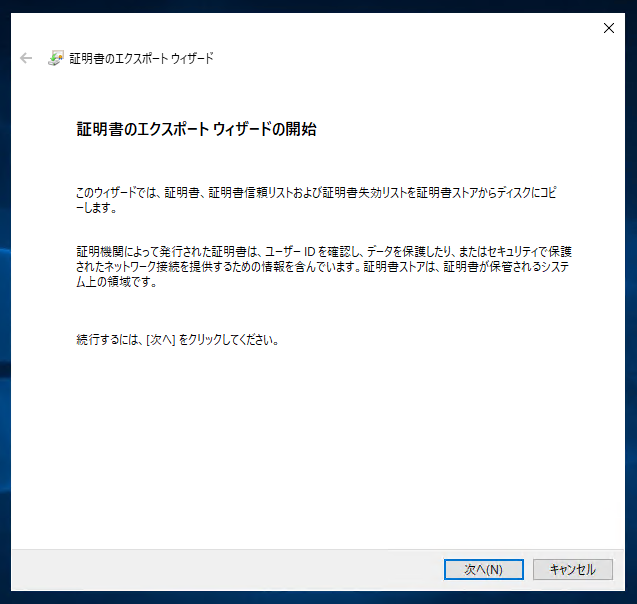Click the back arrow icon
The width and height of the screenshot is (637, 604).
click(x=26, y=58)
